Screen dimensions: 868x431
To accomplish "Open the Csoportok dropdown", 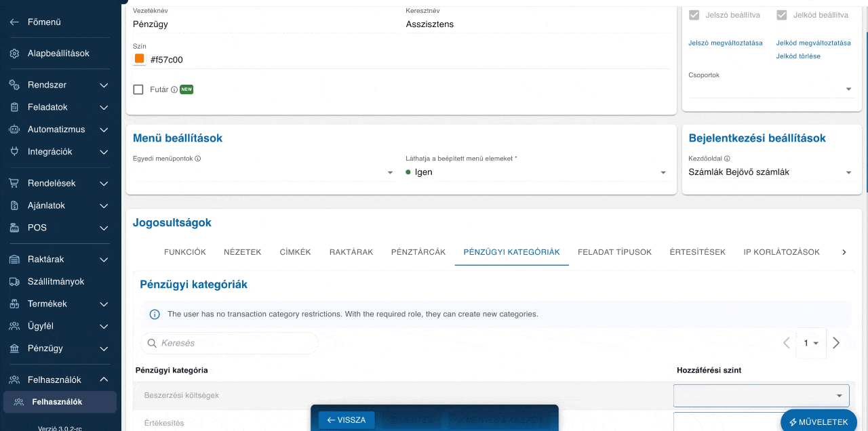I will click(771, 89).
